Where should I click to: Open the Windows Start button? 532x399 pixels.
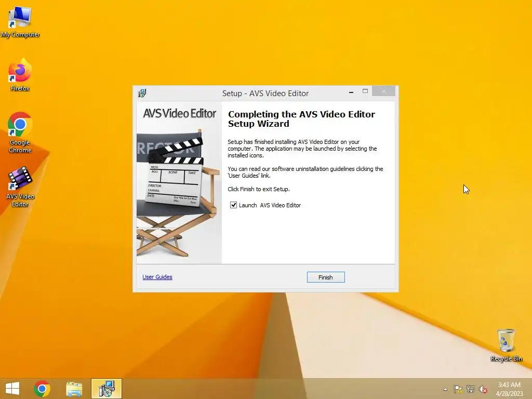pos(12,389)
